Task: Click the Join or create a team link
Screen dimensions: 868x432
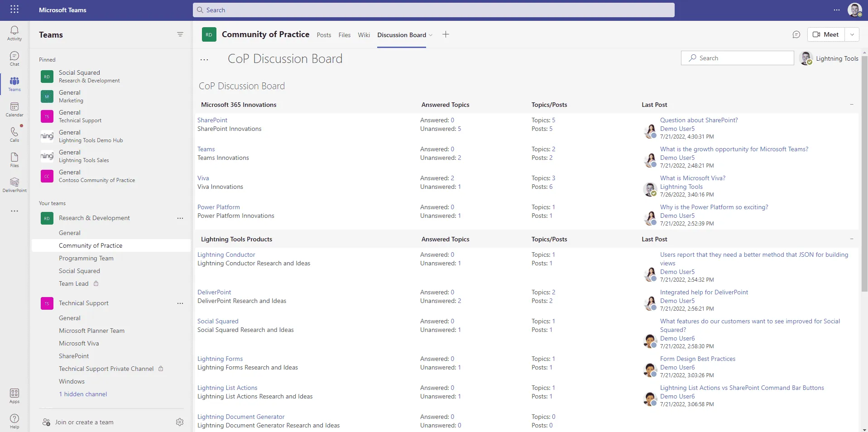Action: (84, 422)
